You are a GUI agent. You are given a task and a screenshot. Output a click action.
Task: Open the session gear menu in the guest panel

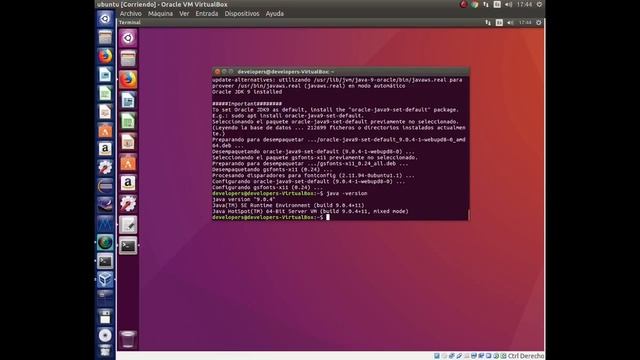coord(539,22)
